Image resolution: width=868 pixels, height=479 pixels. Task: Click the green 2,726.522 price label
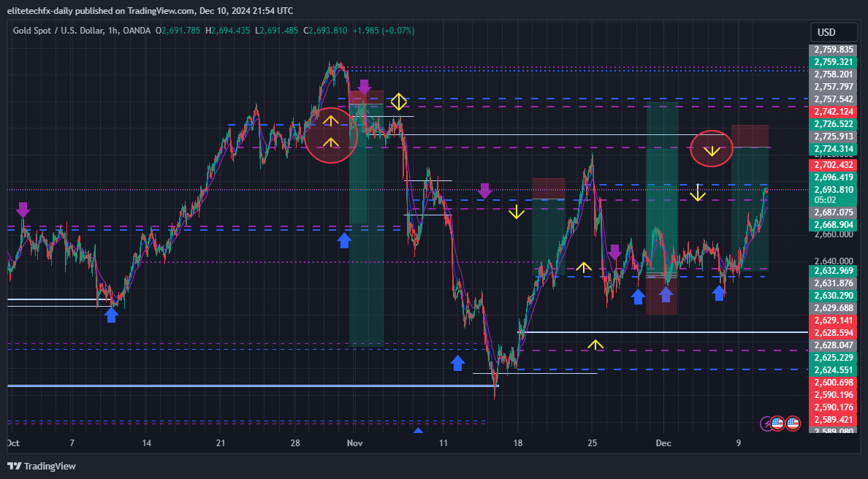(833, 124)
